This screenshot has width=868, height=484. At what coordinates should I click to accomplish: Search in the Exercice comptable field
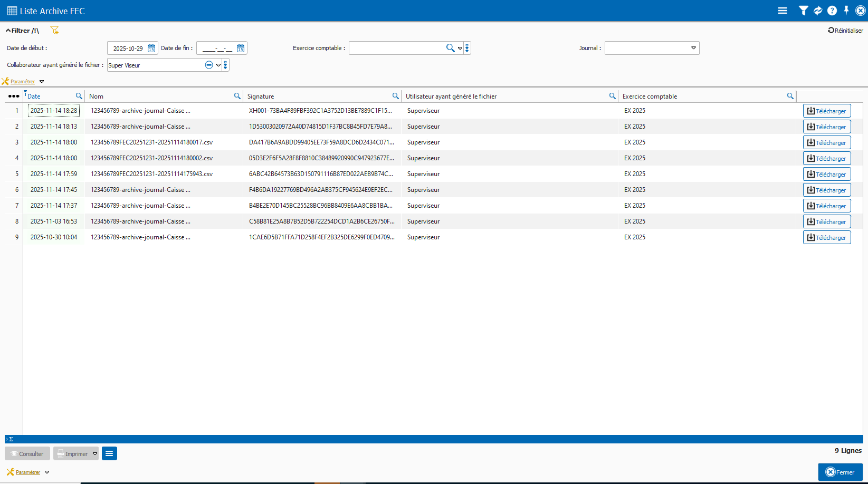pyautogui.click(x=450, y=48)
